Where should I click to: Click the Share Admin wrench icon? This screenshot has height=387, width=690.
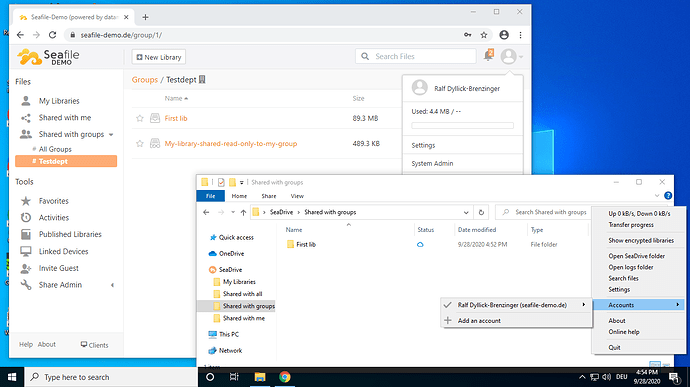click(x=26, y=285)
